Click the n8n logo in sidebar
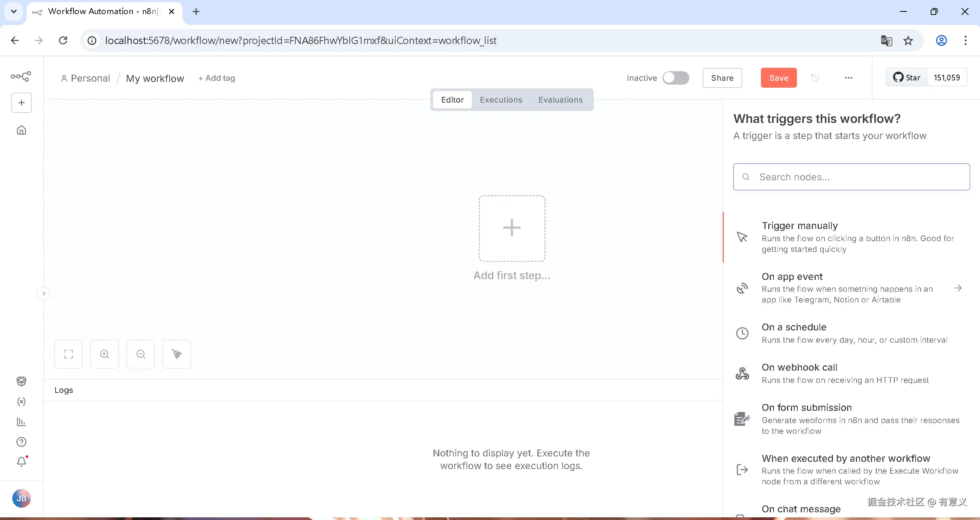Screen dimensions: 980x520 [x=21, y=76]
